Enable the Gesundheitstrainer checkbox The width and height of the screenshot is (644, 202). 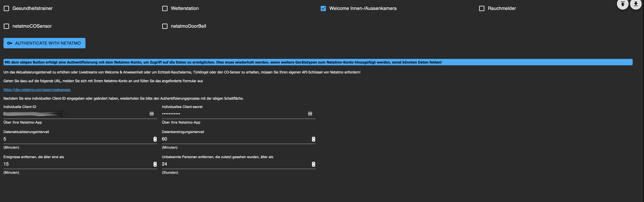(x=7, y=8)
